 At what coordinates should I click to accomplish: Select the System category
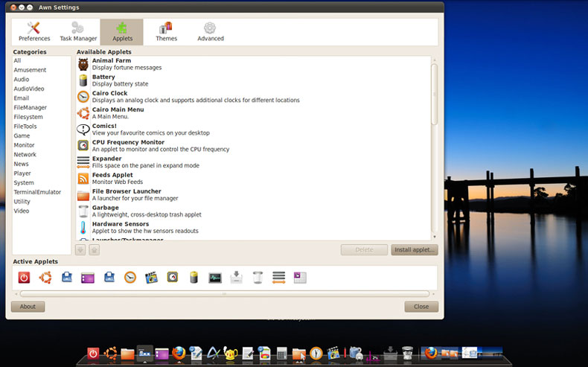[24, 182]
